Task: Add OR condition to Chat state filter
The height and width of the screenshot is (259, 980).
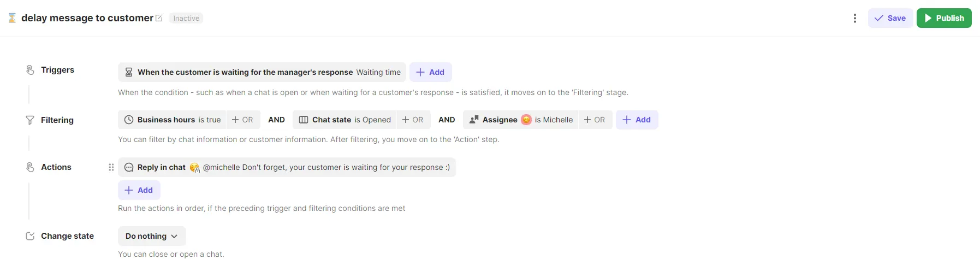Action: [x=413, y=120]
